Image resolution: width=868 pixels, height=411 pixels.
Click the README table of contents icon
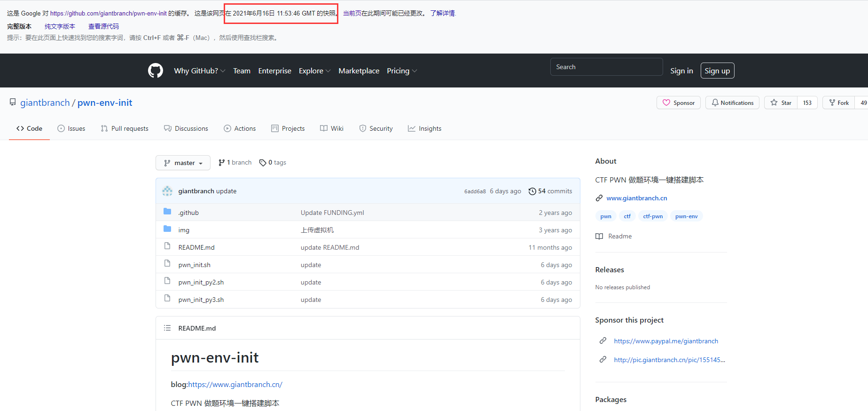[x=167, y=328]
